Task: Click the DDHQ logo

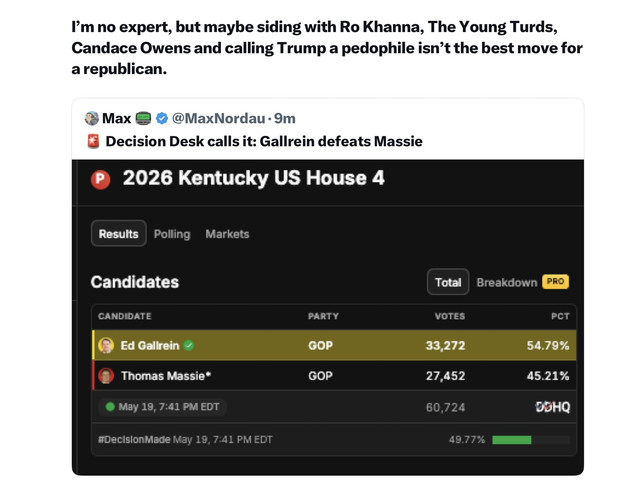Action: 553,407
